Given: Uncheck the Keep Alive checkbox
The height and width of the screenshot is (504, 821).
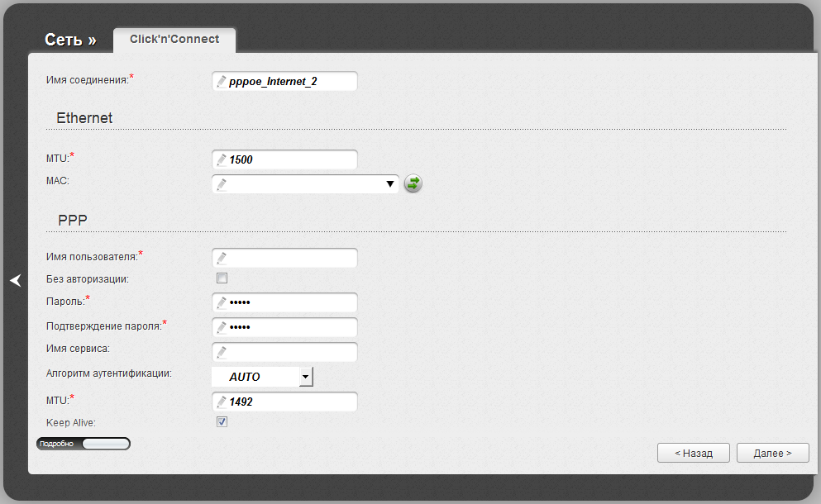Looking at the screenshot, I should point(222,422).
